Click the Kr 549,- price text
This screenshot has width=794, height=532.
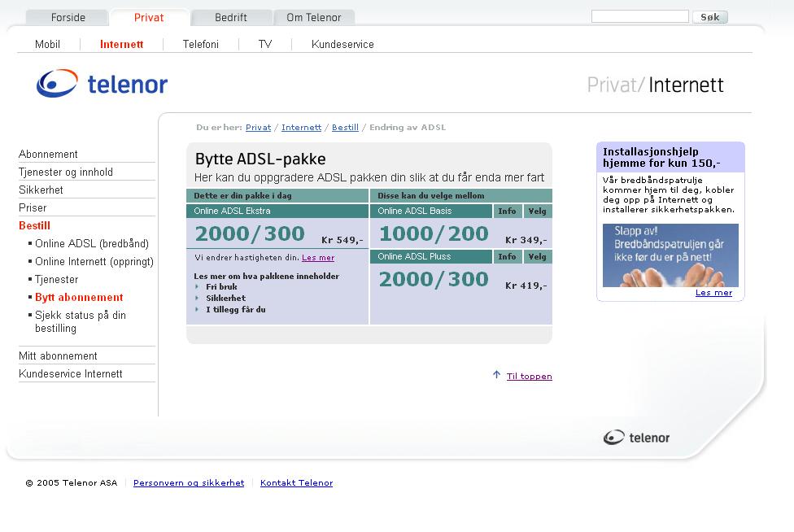[342, 240]
